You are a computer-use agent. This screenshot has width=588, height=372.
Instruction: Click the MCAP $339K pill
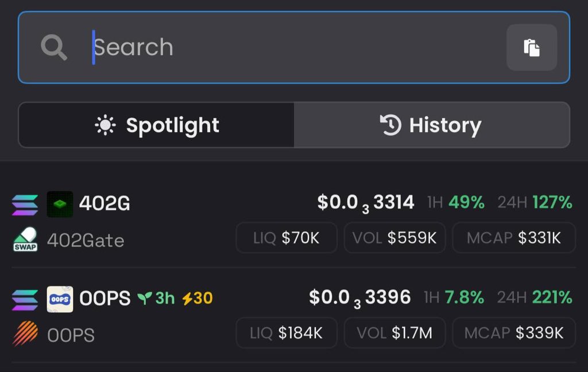point(514,333)
